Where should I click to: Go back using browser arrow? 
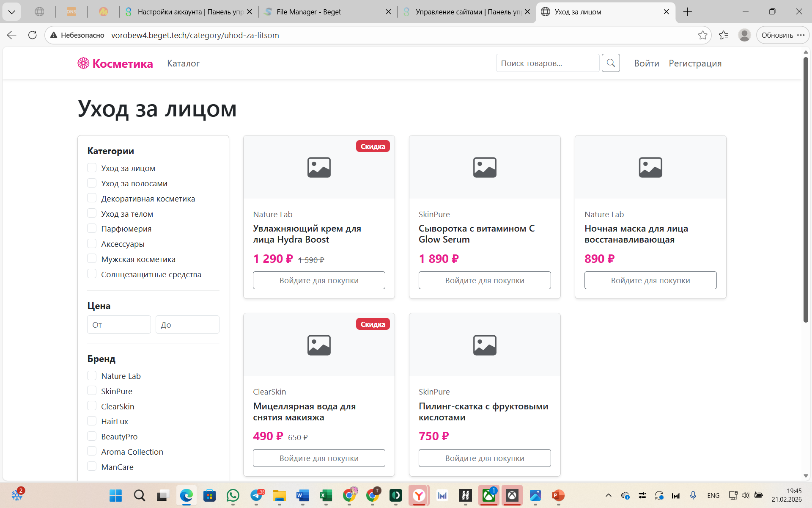(x=12, y=35)
